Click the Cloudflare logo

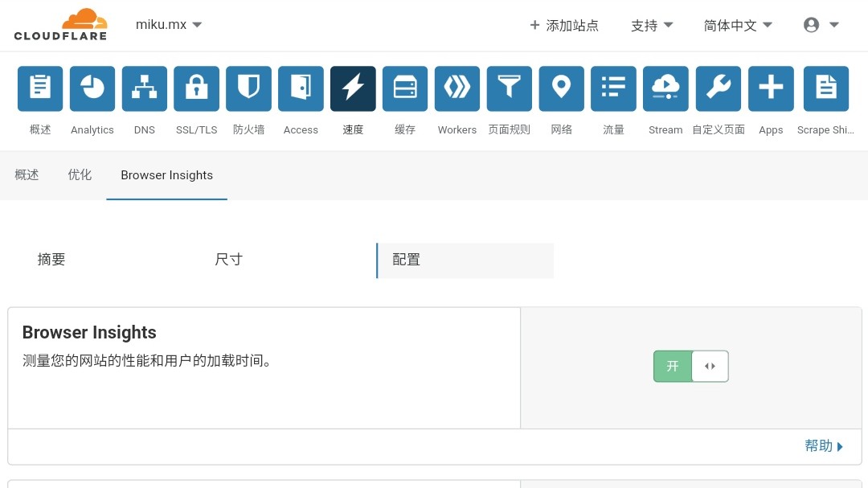click(60, 25)
